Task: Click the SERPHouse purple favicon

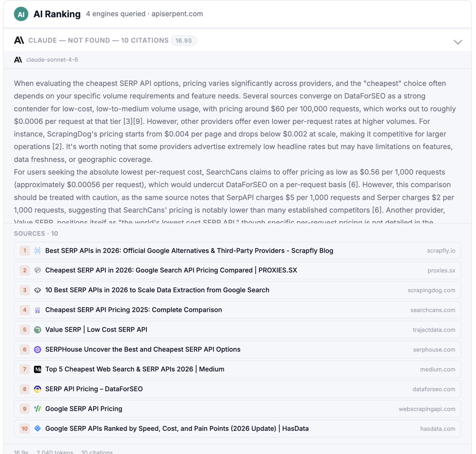Action: 37,349
